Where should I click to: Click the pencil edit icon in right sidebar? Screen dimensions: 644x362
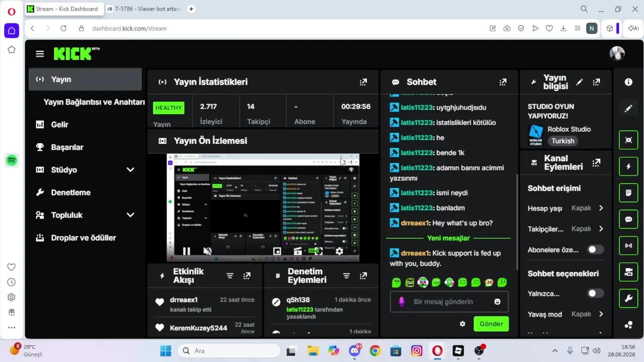click(x=628, y=108)
